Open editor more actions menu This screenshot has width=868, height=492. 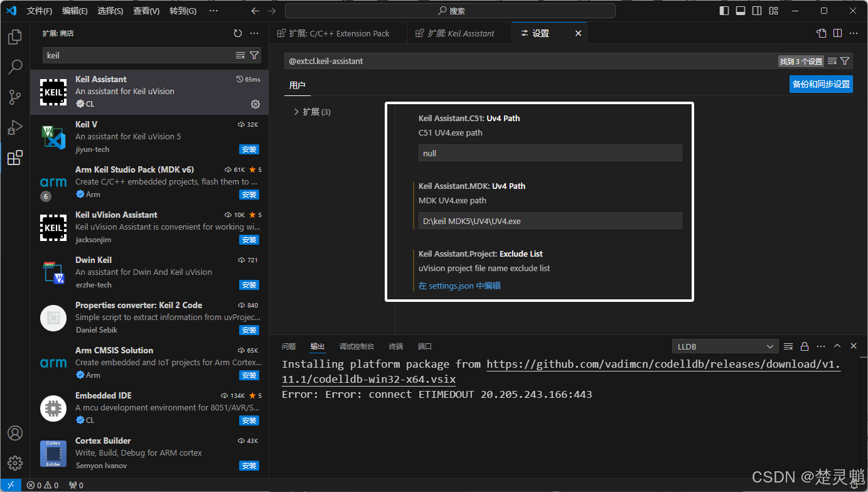tap(854, 33)
